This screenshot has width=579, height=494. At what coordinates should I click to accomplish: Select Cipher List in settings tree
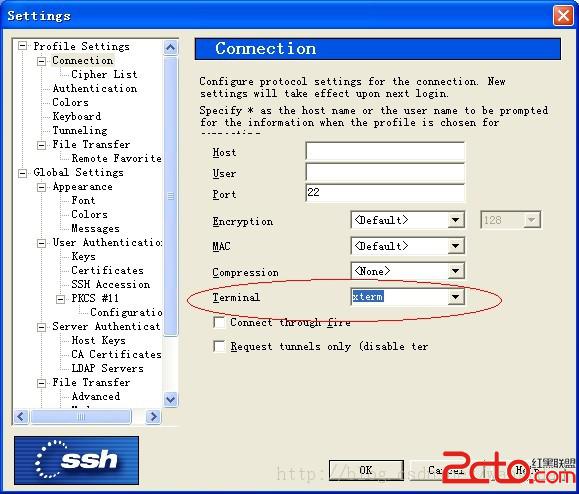point(104,74)
